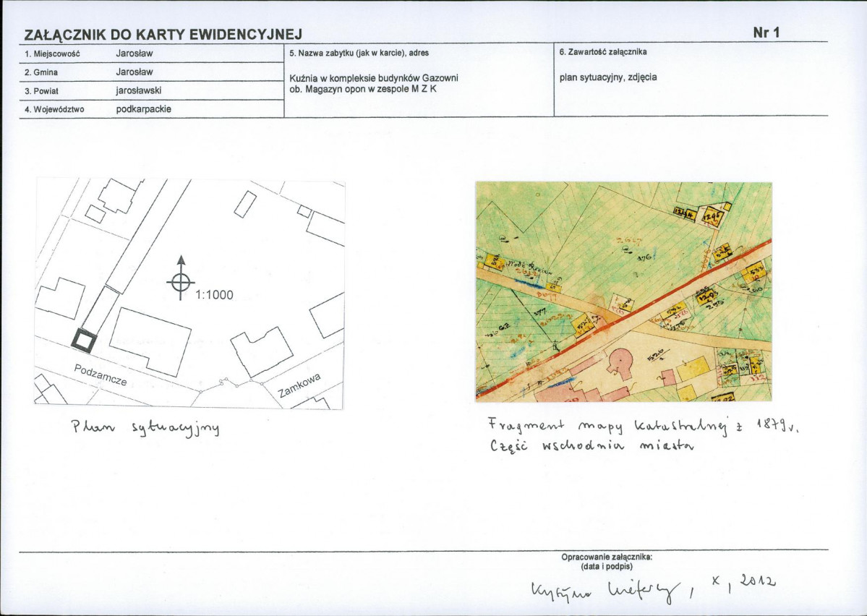Select the situational plan map image
867x616 pixels.
(x=189, y=294)
